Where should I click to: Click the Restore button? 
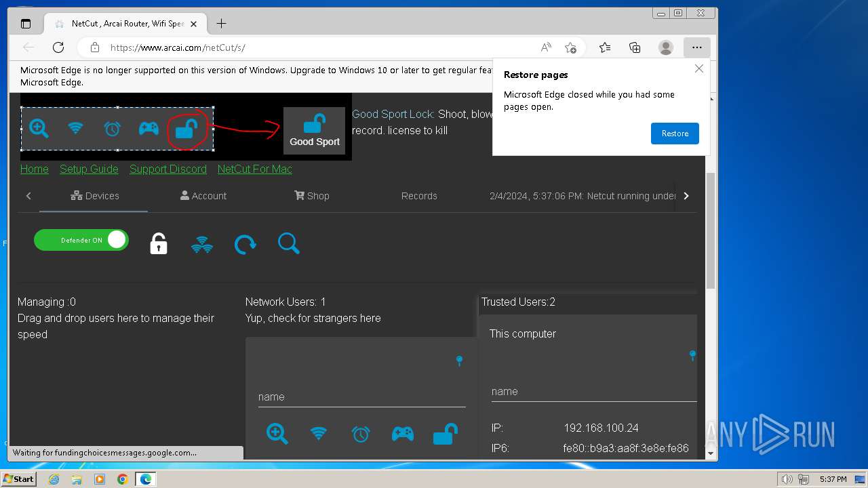click(675, 134)
